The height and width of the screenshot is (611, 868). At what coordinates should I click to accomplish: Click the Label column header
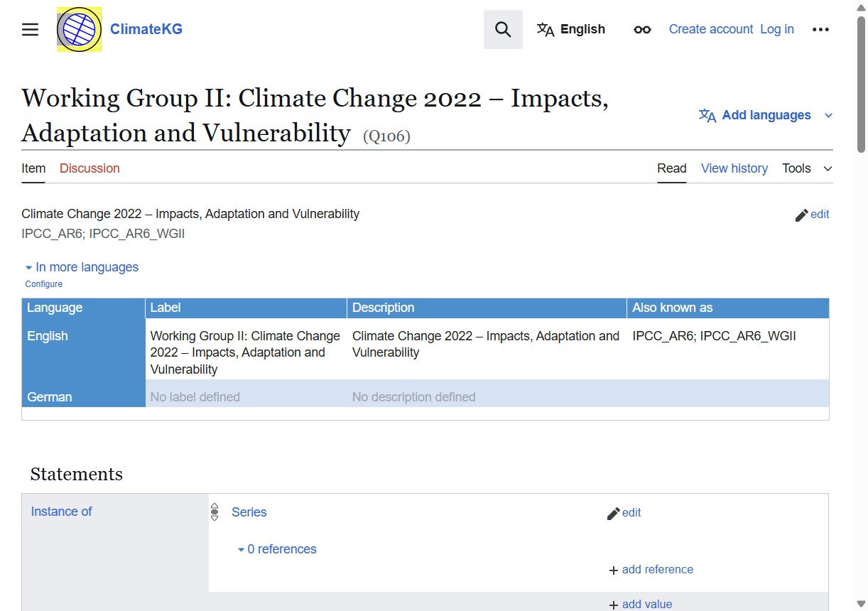(x=246, y=308)
